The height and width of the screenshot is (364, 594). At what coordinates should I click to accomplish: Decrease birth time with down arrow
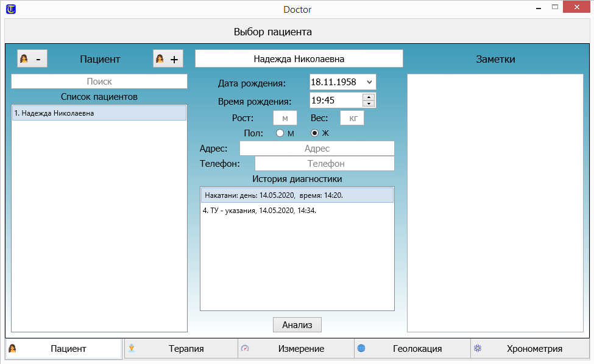coord(369,103)
